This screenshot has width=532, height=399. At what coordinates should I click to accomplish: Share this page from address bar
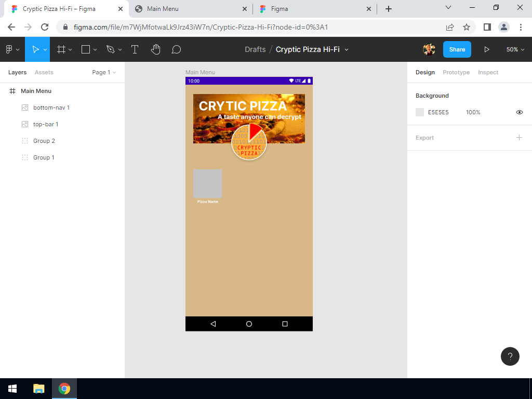pos(450,27)
